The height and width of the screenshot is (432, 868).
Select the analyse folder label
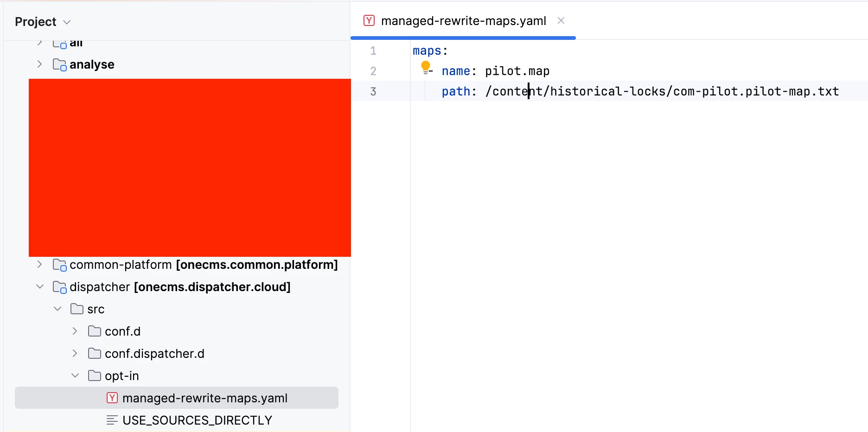coord(92,64)
